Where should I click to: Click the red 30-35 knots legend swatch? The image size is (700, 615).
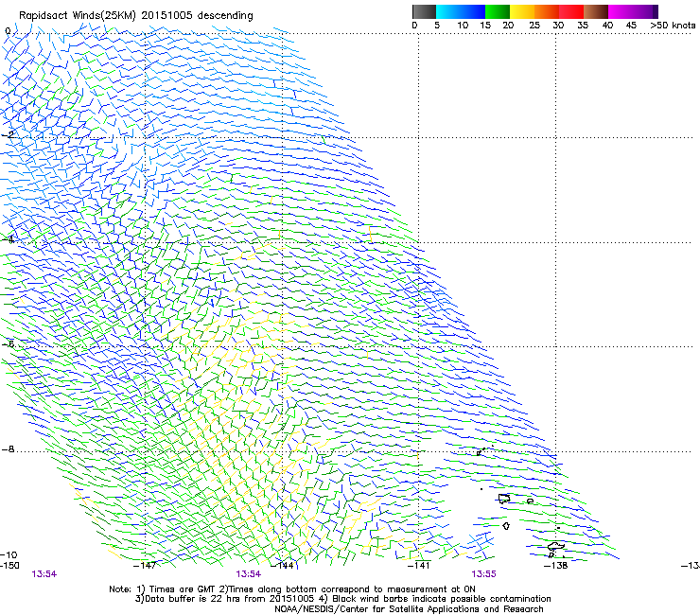coord(571,11)
